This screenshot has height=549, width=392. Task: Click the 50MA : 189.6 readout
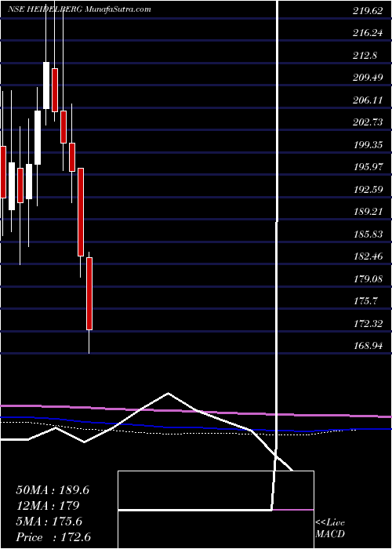(53, 490)
